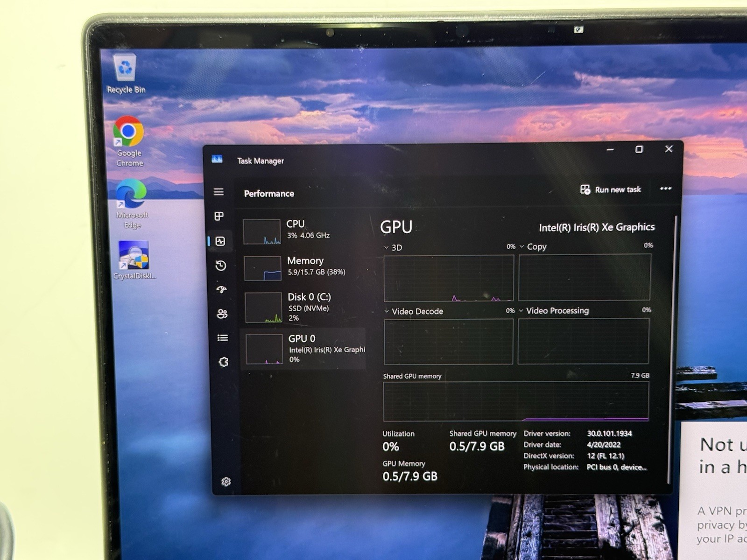Click the Video Processing usage graph

583,341
